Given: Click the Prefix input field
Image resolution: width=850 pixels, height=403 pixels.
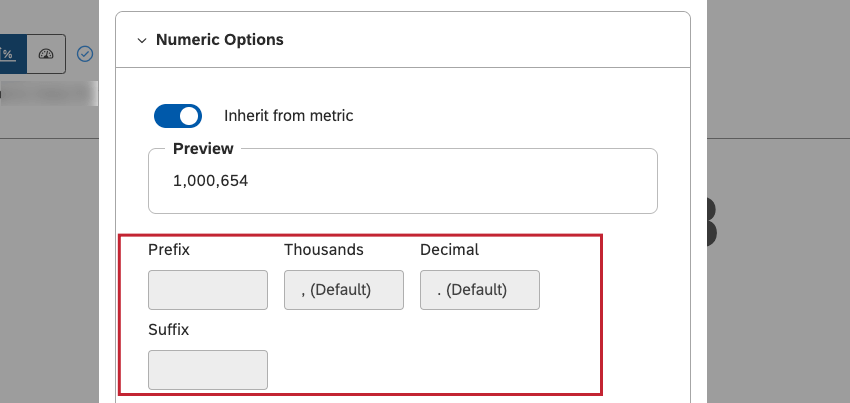Looking at the screenshot, I should (x=207, y=290).
